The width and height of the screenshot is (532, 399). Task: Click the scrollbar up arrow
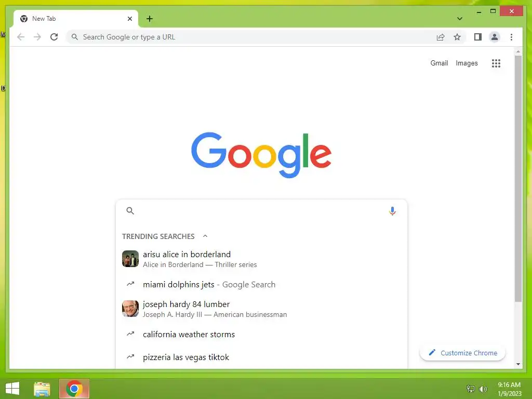tap(518, 51)
